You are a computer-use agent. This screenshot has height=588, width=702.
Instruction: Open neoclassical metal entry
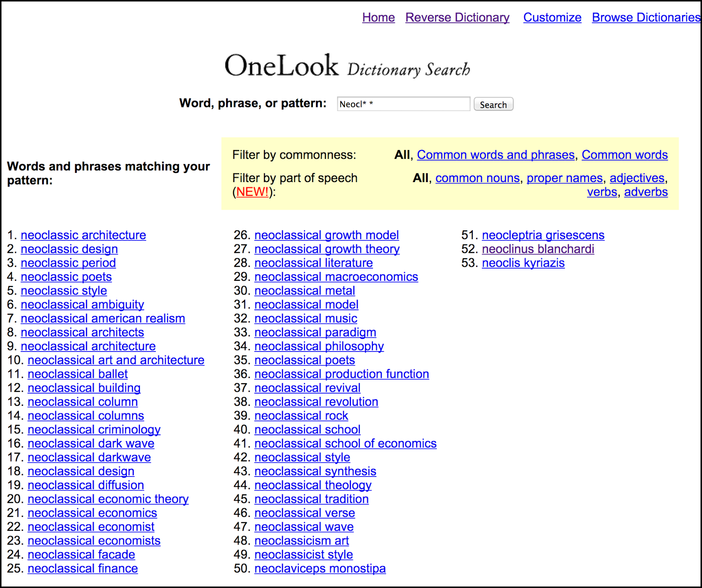click(x=304, y=291)
